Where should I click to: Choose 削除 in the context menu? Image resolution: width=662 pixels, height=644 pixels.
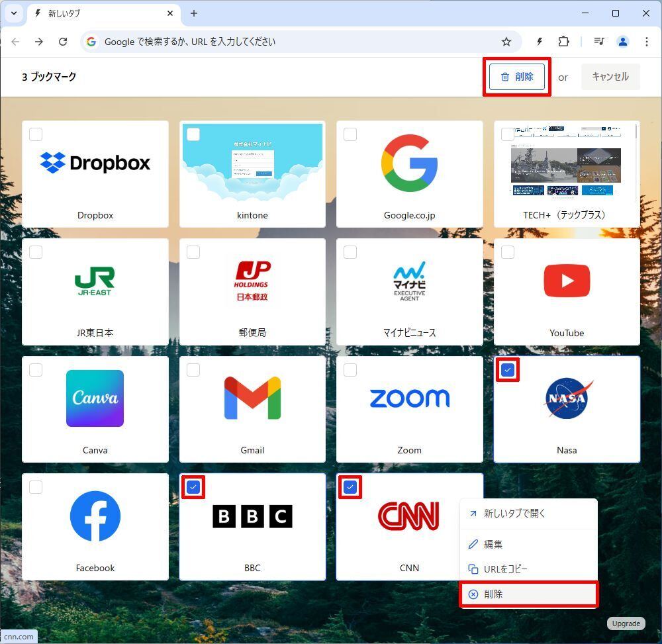[528, 594]
